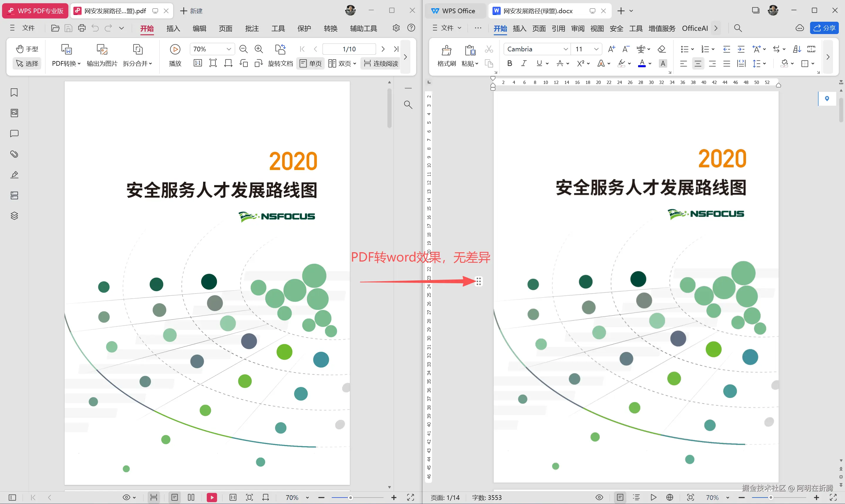Switch to Writer 审阅 tab

(578, 28)
